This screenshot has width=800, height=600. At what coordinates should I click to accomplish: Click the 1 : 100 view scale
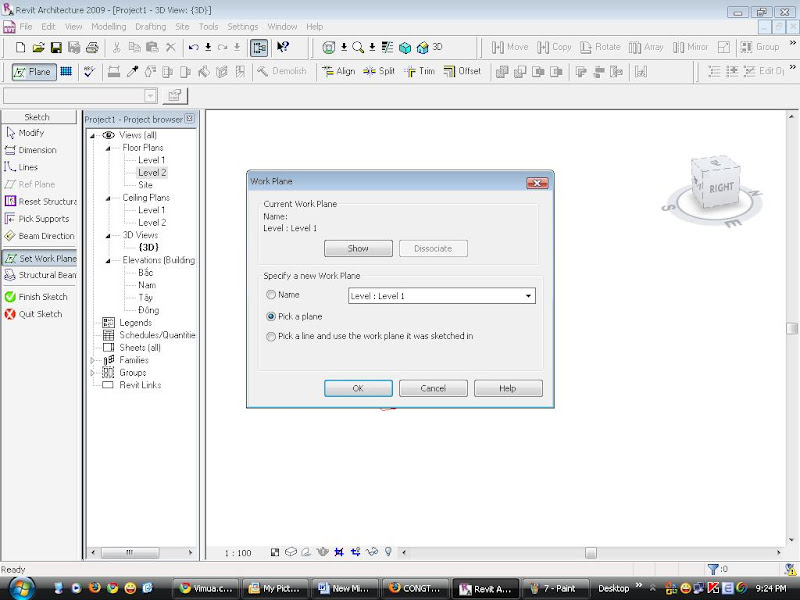(238, 553)
